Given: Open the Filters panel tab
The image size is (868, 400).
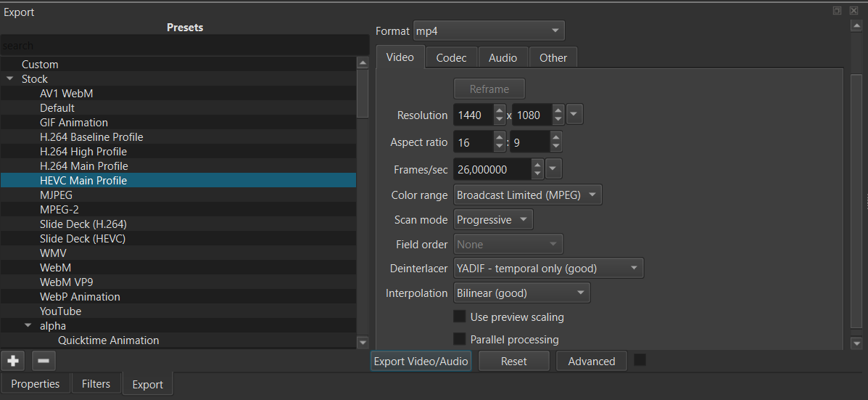Looking at the screenshot, I should tap(96, 384).
